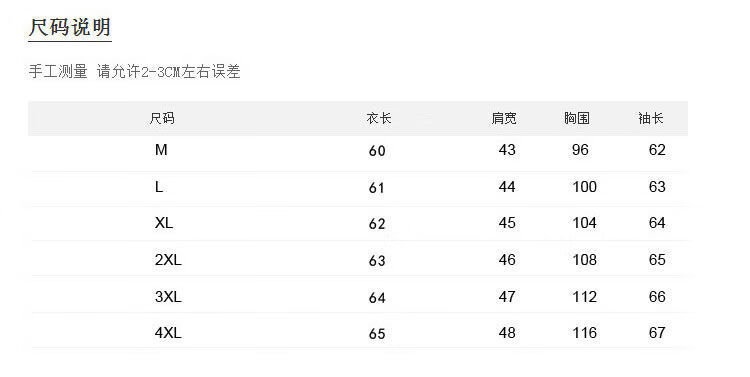Image resolution: width=750 pixels, height=377 pixels.
Task: Select the 尺码 column header
Action: click(162, 118)
